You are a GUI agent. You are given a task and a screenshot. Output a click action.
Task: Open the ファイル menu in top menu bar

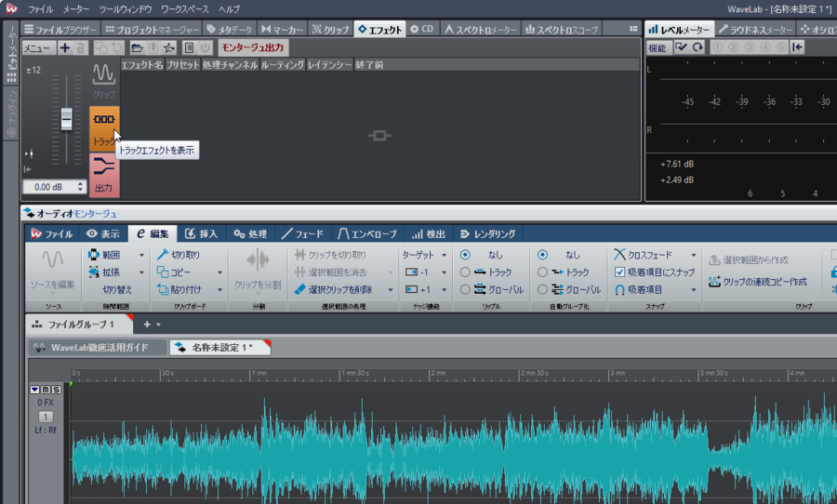point(40,9)
